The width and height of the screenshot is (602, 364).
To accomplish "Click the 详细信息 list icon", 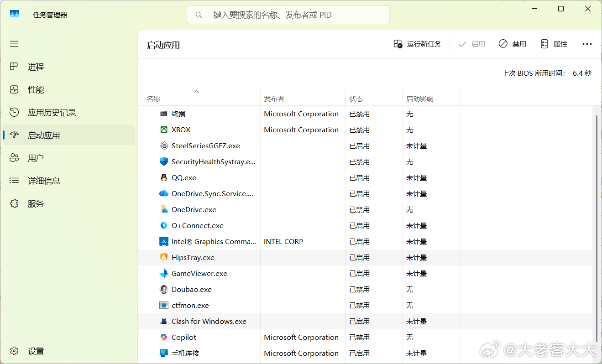I will pyautogui.click(x=14, y=181).
